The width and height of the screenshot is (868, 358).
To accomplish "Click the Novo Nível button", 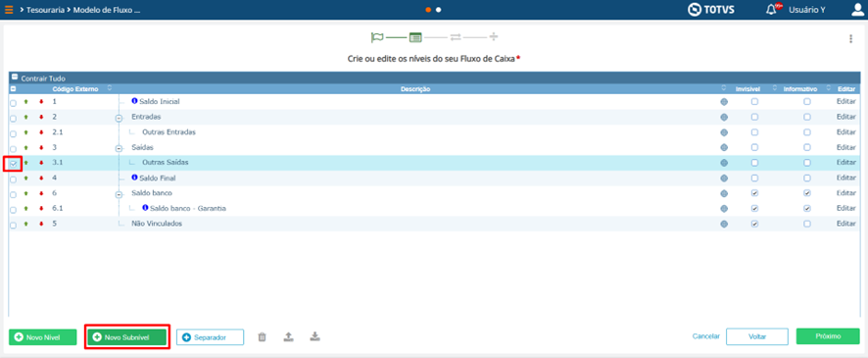I will coord(43,337).
